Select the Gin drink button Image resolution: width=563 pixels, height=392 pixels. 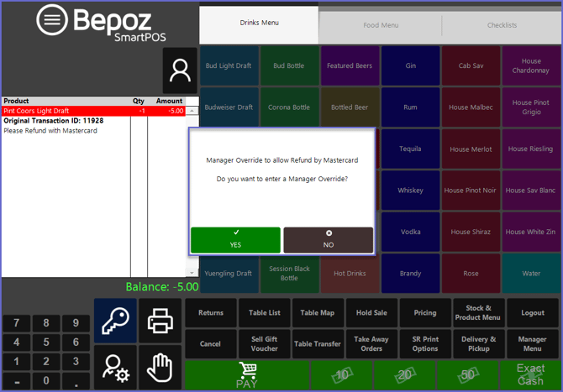(410, 65)
